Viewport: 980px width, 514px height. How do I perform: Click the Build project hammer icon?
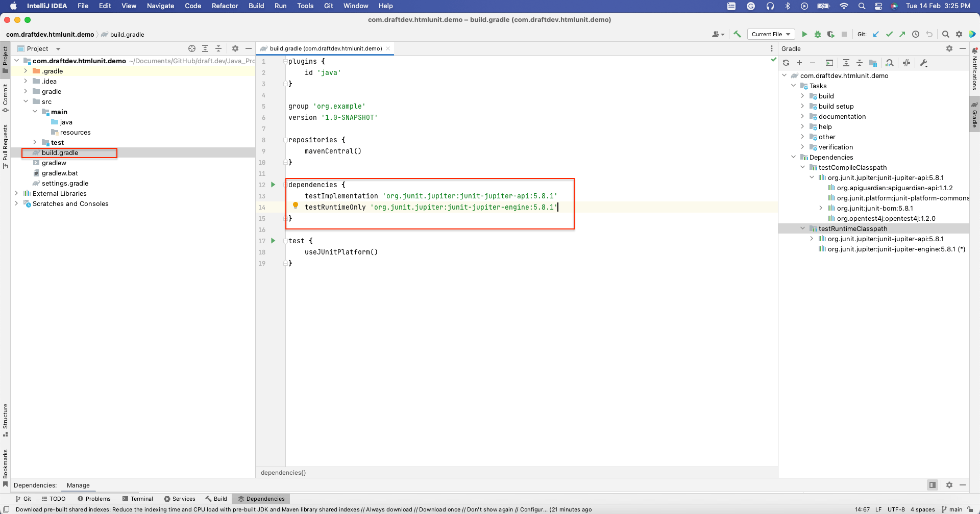737,34
